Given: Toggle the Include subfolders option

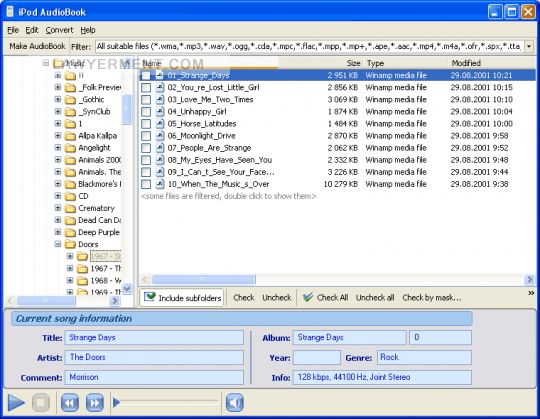Looking at the screenshot, I should (x=182, y=297).
